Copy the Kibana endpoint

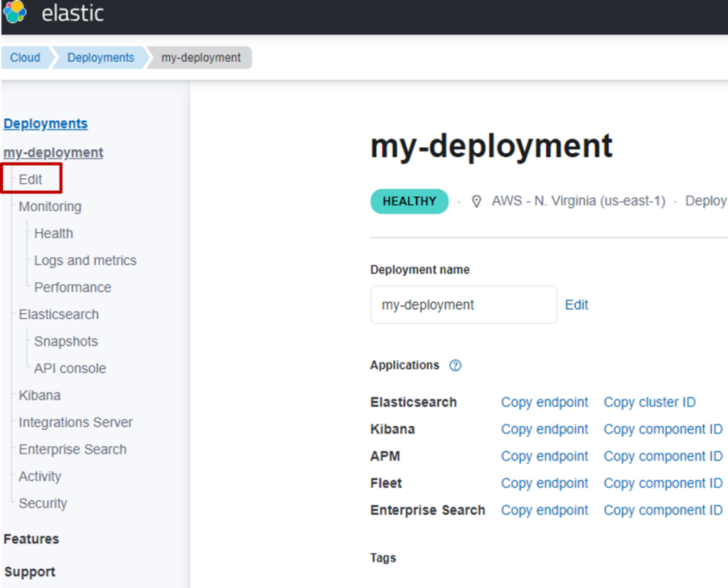(545, 429)
